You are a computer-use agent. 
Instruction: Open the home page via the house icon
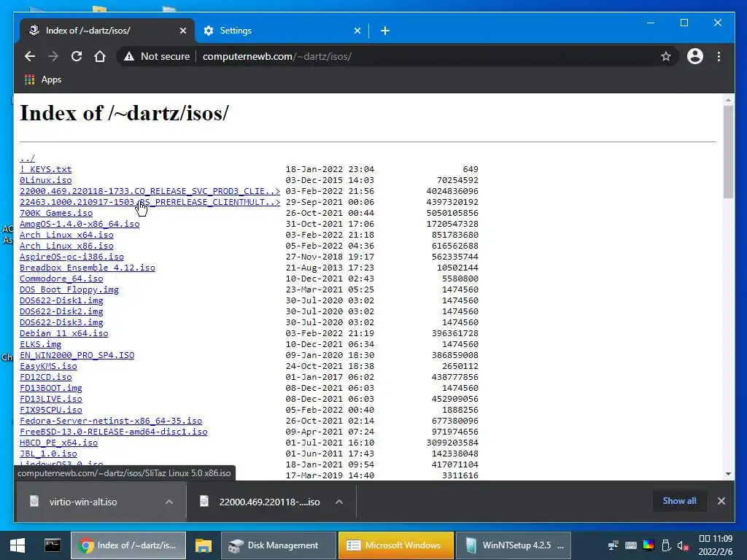click(99, 56)
